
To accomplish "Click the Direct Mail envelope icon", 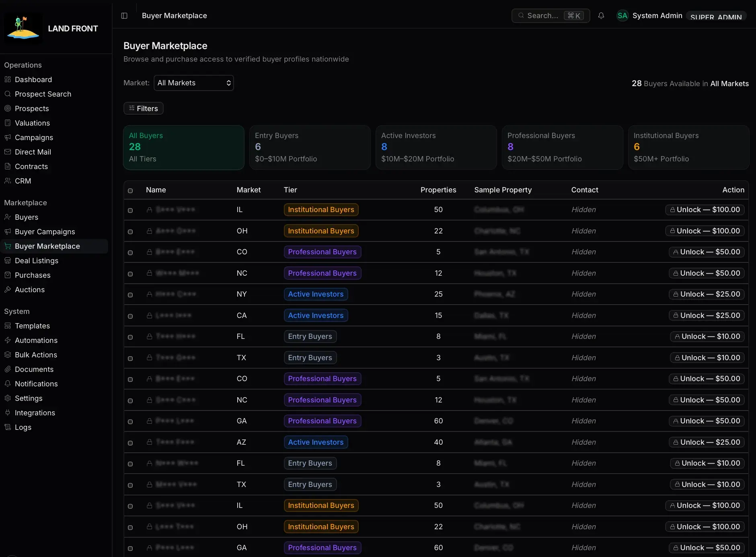I will point(8,152).
